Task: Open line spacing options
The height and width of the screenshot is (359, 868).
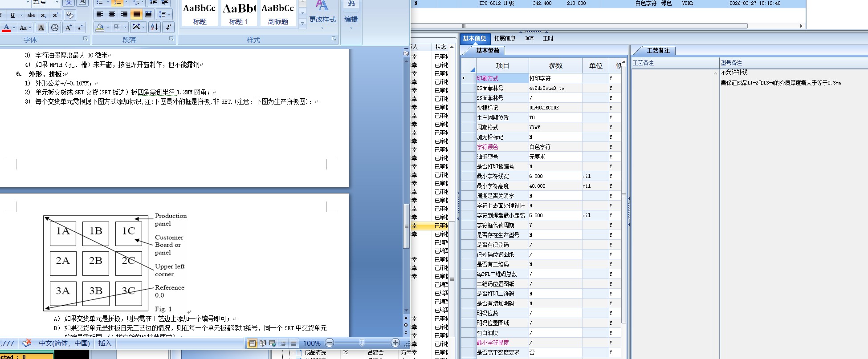Action: click(x=164, y=15)
